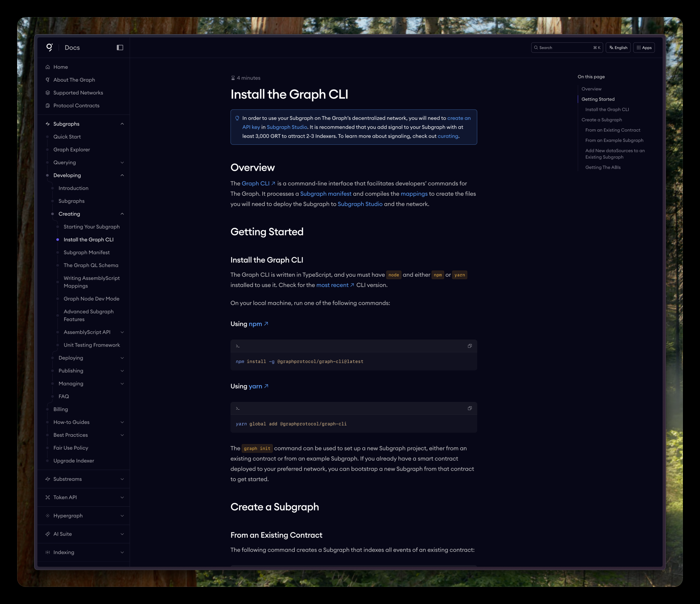
Task: Open the create an API key link
Action: 459,118
